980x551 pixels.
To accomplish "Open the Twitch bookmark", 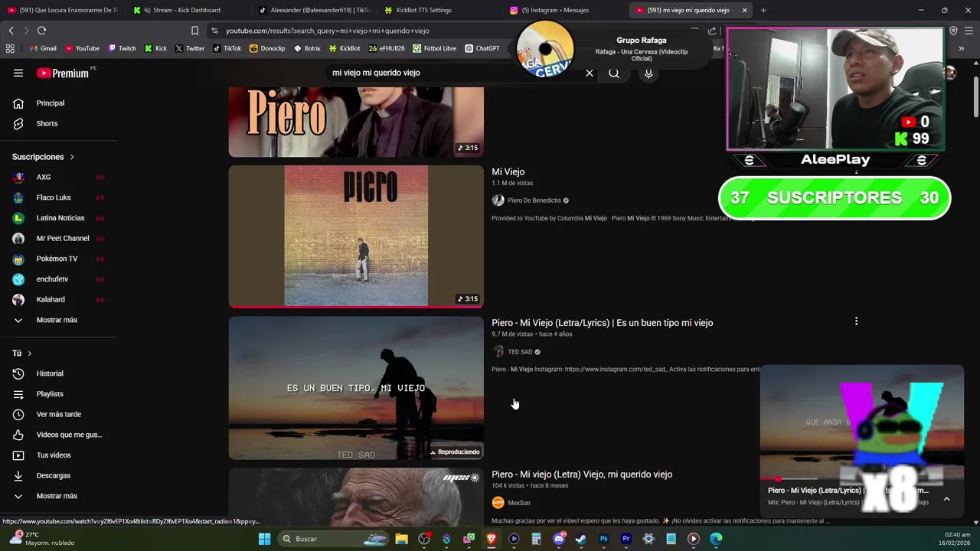I will (x=122, y=48).
